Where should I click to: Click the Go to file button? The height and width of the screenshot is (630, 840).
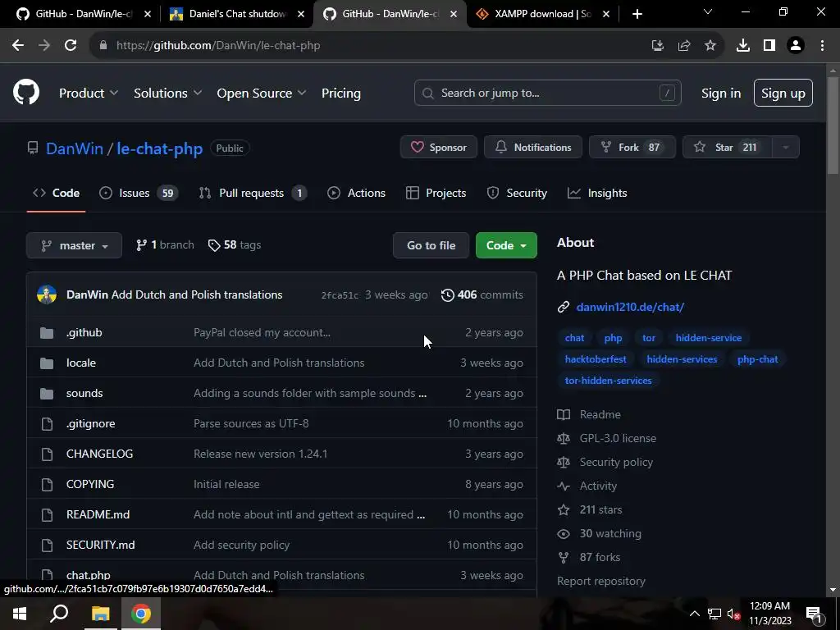coord(431,245)
